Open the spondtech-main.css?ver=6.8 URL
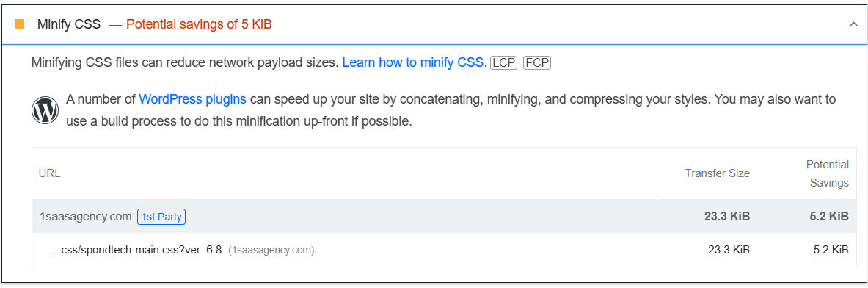Image resolution: width=868 pixels, height=288 pixels. click(x=136, y=251)
